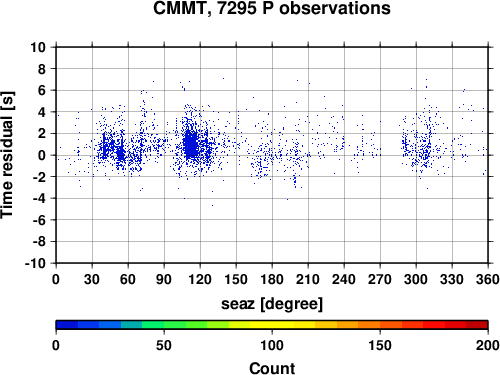Click y-axis tick label '-8'

pyautogui.click(x=39, y=242)
